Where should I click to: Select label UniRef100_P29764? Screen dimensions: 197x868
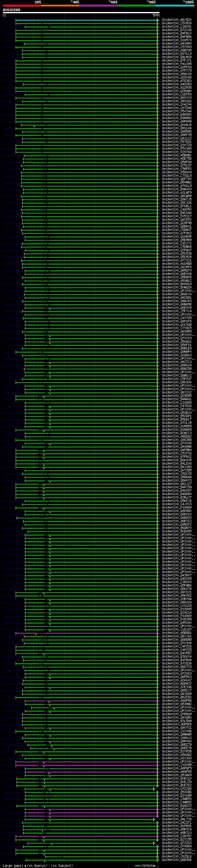177,152
